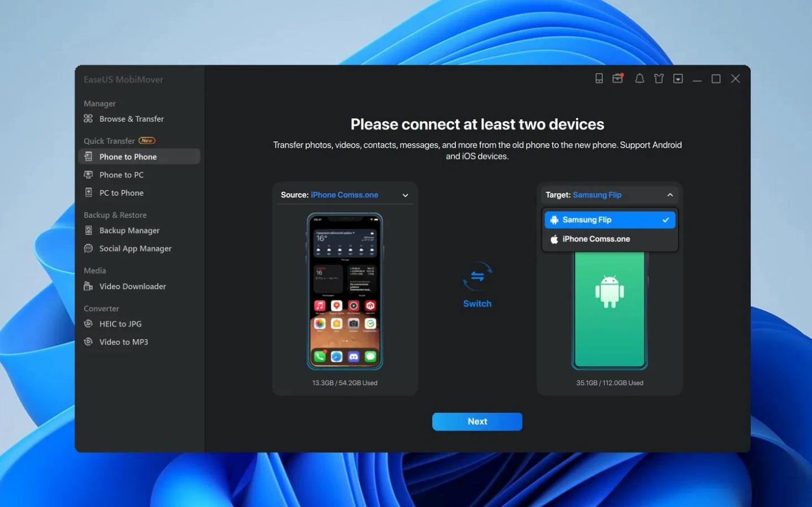Viewport: 812px width, 507px height.
Task: Open Phone to PC transfer mode
Action: (x=121, y=175)
